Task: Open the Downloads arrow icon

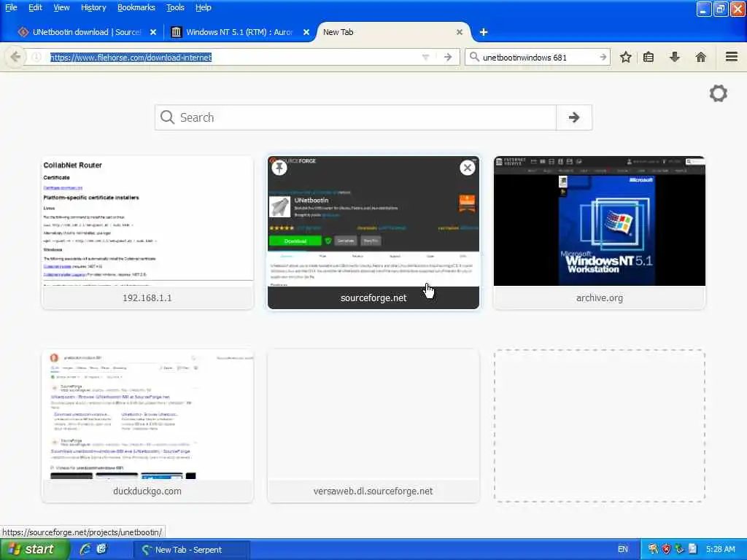Action: click(x=675, y=57)
